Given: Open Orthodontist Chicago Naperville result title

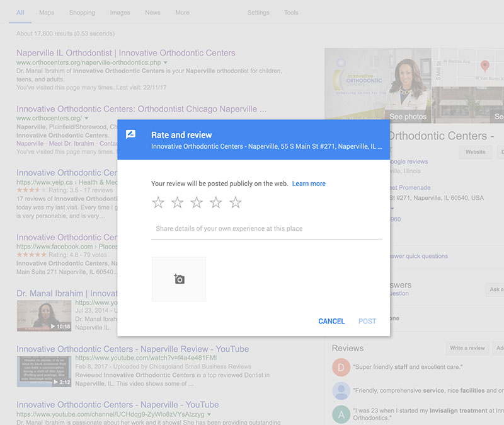Looking at the screenshot, I should (x=141, y=108).
